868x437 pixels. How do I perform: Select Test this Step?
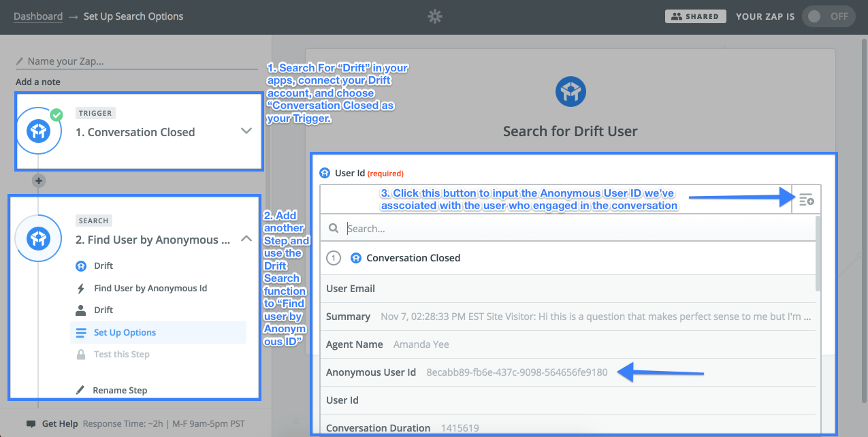(122, 355)
